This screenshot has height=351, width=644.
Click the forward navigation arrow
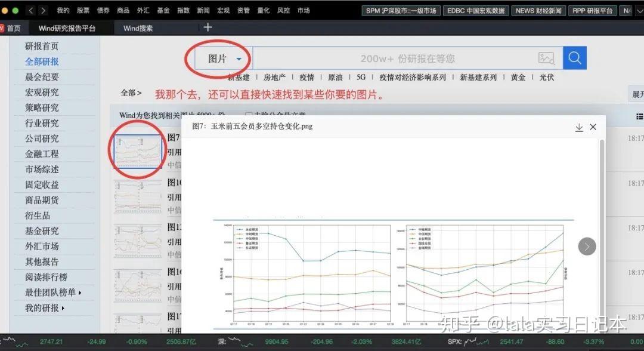tap(43, 10)
